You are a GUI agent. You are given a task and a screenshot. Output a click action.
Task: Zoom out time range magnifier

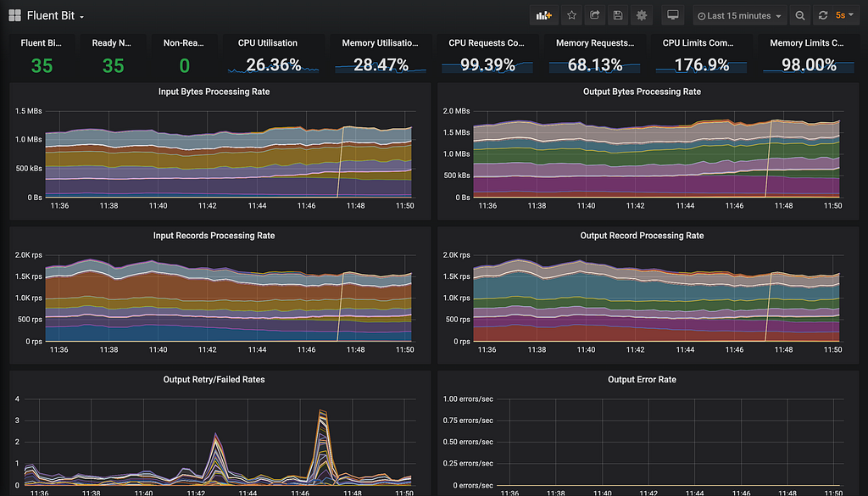[800, 15]
